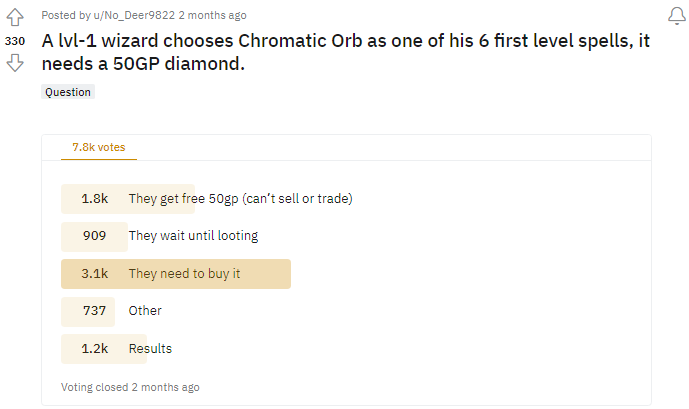Click the highlighted 3.1k vote count
Screen dimensions: 689x409
pyautogui.click(x=95, y=274)
